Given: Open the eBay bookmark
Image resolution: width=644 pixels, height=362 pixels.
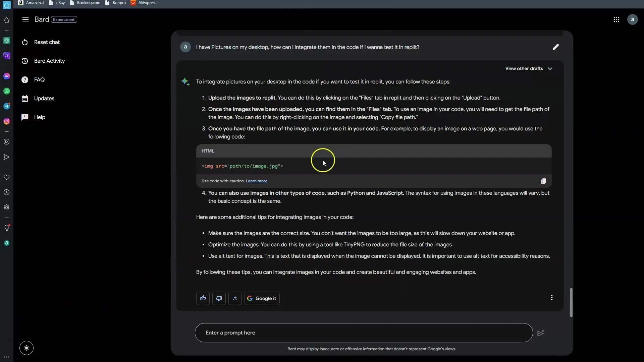Looking at the screenshot, I should pyautogui.click(x=57, y=3).
